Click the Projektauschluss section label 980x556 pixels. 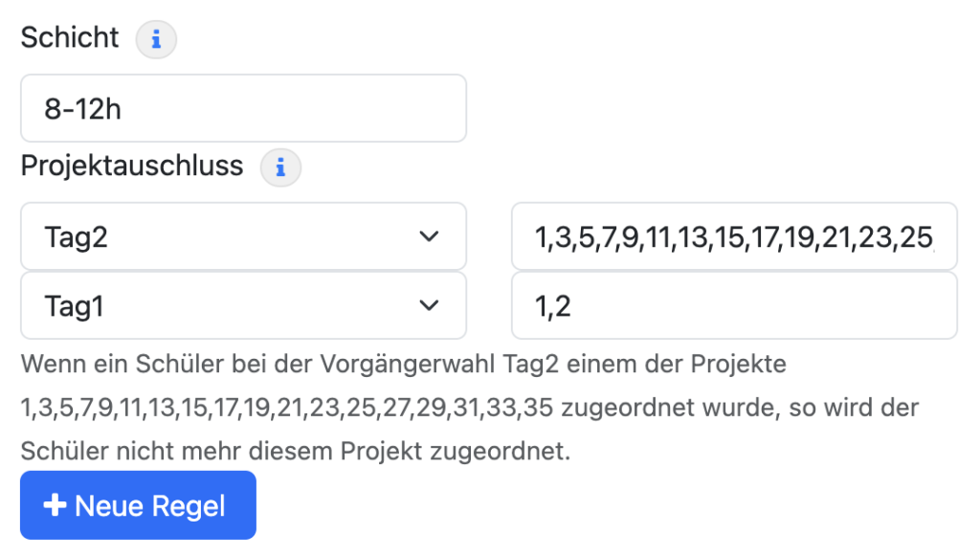tap(132, 167)
